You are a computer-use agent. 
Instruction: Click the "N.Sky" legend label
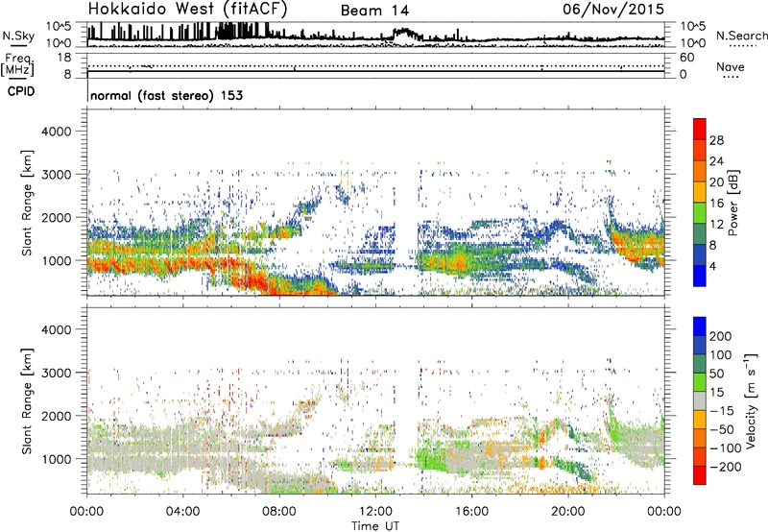coord(18,36)
